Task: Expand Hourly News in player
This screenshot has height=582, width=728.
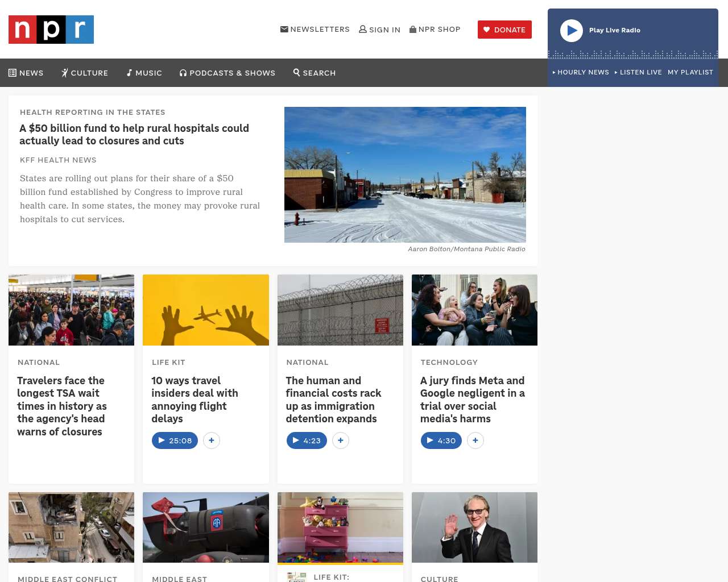Action: point(581,72)
